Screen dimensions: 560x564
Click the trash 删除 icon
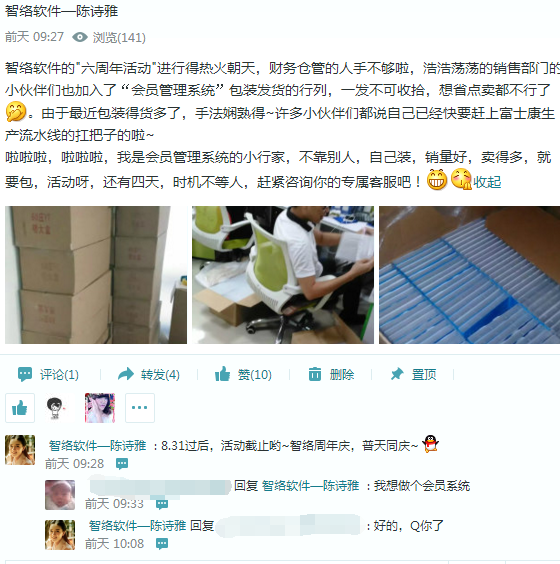tap(315, 374)
